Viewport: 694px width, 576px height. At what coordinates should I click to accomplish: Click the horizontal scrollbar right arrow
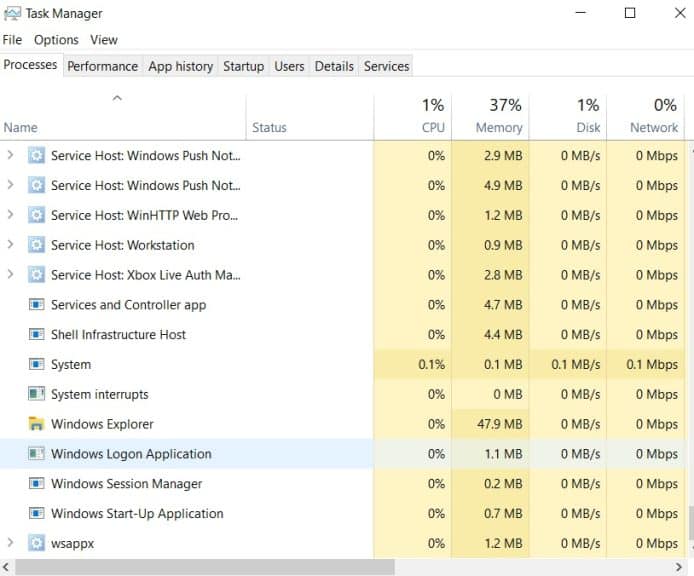tap(679, 567)
